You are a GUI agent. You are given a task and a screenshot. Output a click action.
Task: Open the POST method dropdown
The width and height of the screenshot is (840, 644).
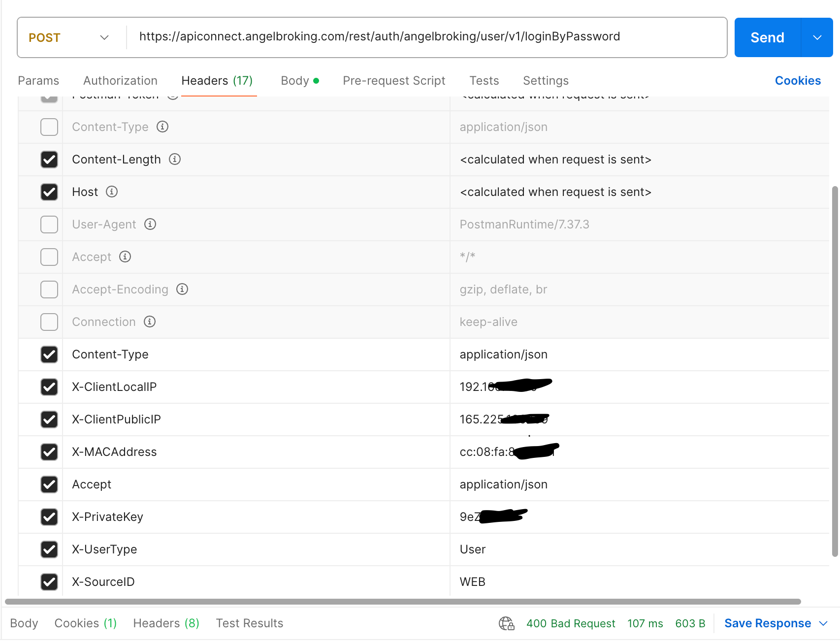(68, 37)
